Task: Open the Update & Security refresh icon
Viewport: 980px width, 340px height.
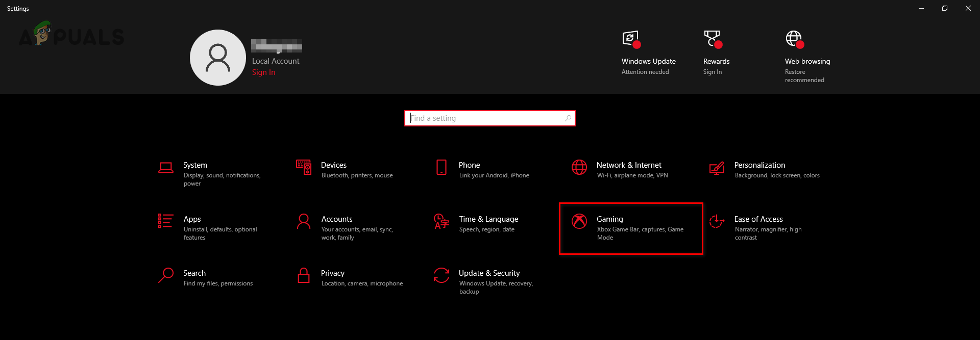Action: click(442, 275)
